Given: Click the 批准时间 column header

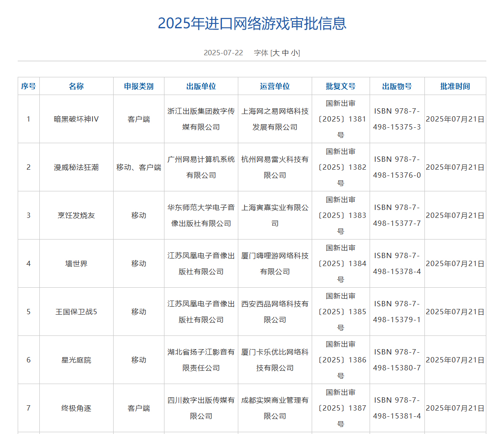Looking at the screenshot, I should click(455, 86).
